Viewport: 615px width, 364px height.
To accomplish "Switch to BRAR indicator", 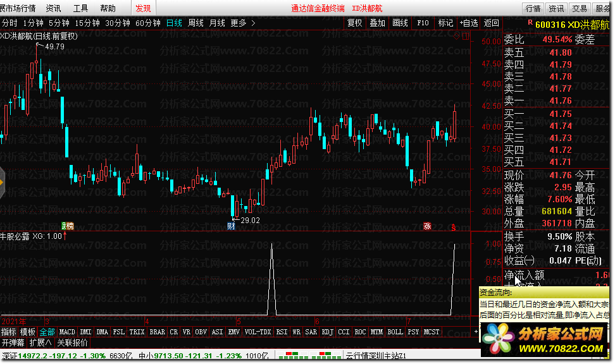I will pos(158,332).
